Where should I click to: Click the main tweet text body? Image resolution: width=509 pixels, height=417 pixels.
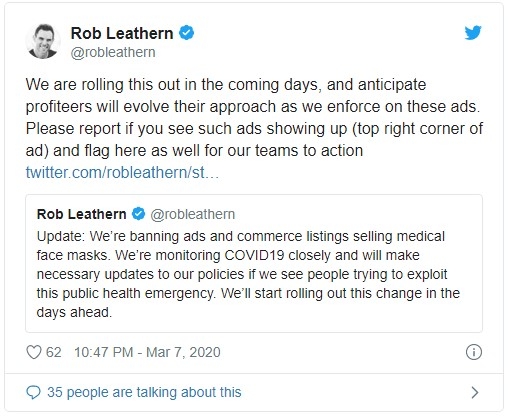coord(254,117)
